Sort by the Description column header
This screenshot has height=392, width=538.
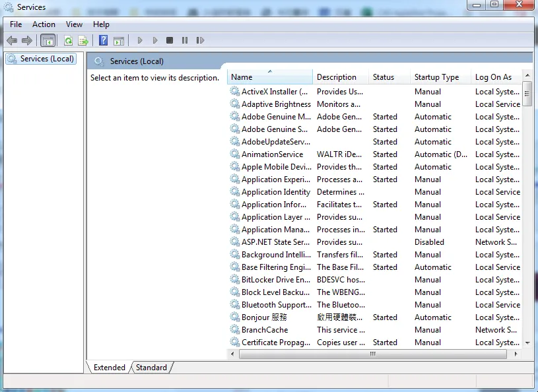point(341,77)
